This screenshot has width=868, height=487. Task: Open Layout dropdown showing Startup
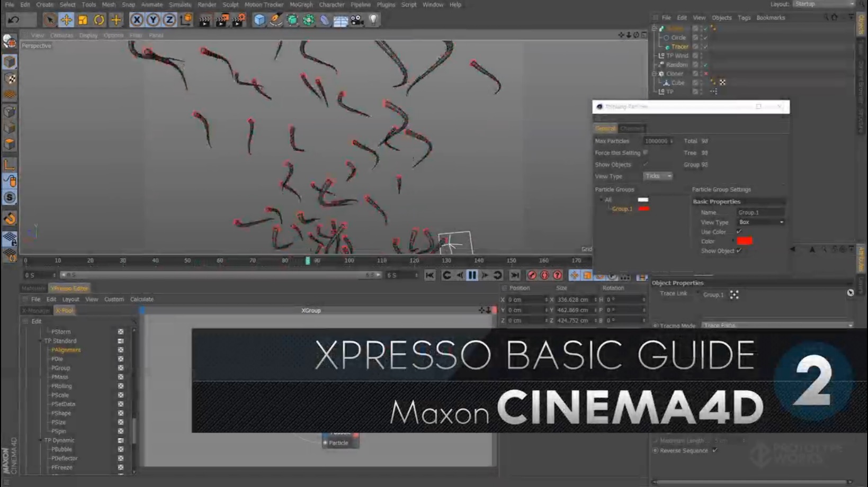(824, 4)
